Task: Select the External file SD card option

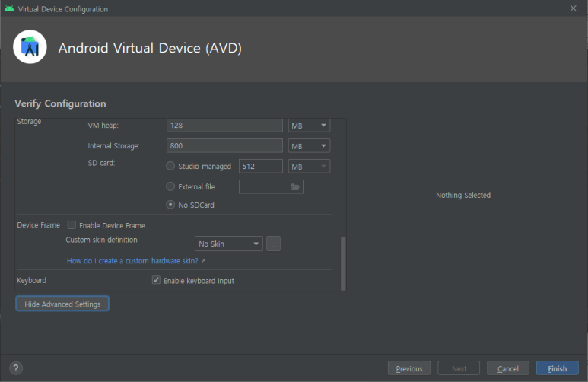Action: 170,186
